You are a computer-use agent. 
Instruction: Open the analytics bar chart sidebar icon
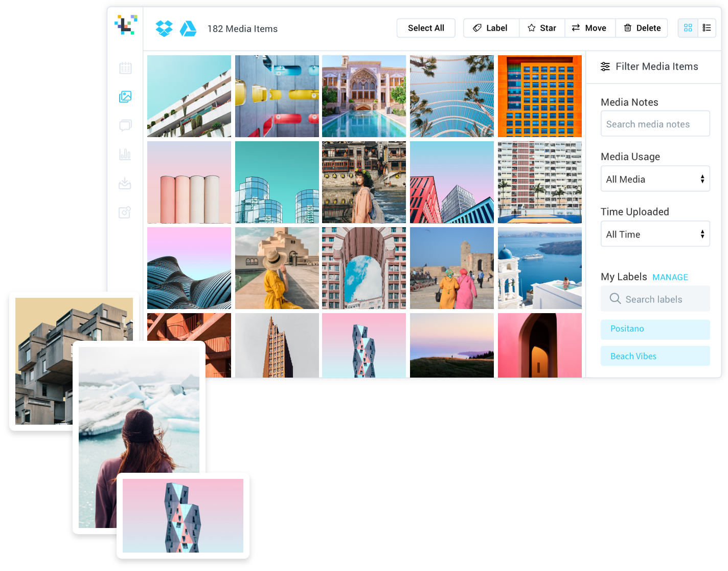[x=125, y=154]
